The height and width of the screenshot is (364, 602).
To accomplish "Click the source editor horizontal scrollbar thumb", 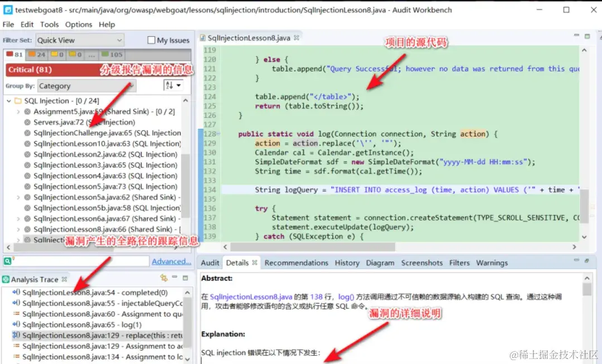I will coord(313,247).
